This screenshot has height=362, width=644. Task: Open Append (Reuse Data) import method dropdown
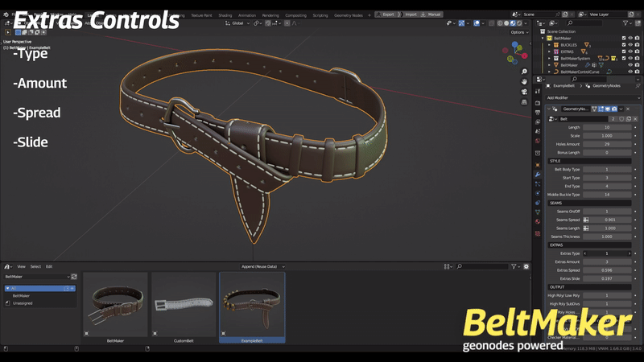pos(262,266)
